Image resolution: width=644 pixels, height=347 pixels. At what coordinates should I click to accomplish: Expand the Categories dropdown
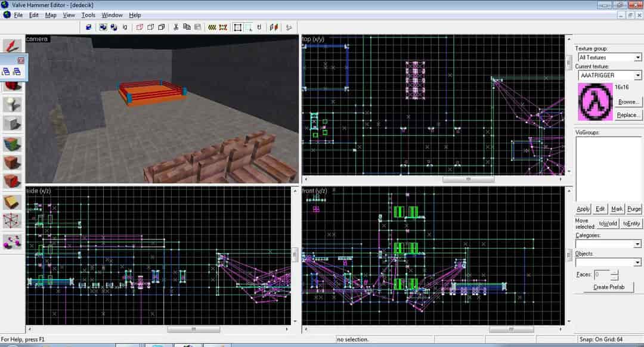click(x=637, y=244)
